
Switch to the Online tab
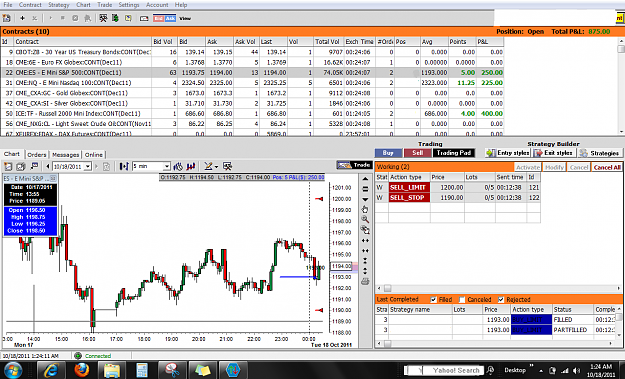tap(94, 155)
